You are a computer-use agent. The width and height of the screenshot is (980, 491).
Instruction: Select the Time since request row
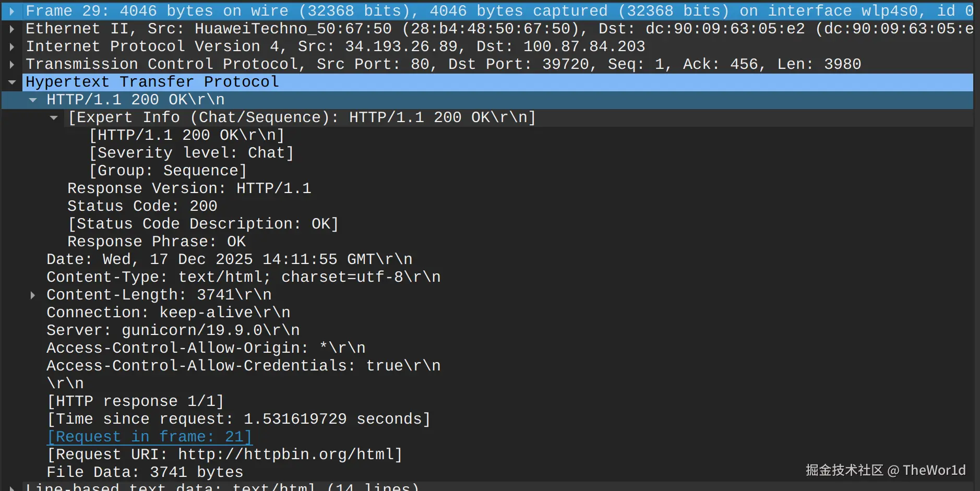click(238, 419)
